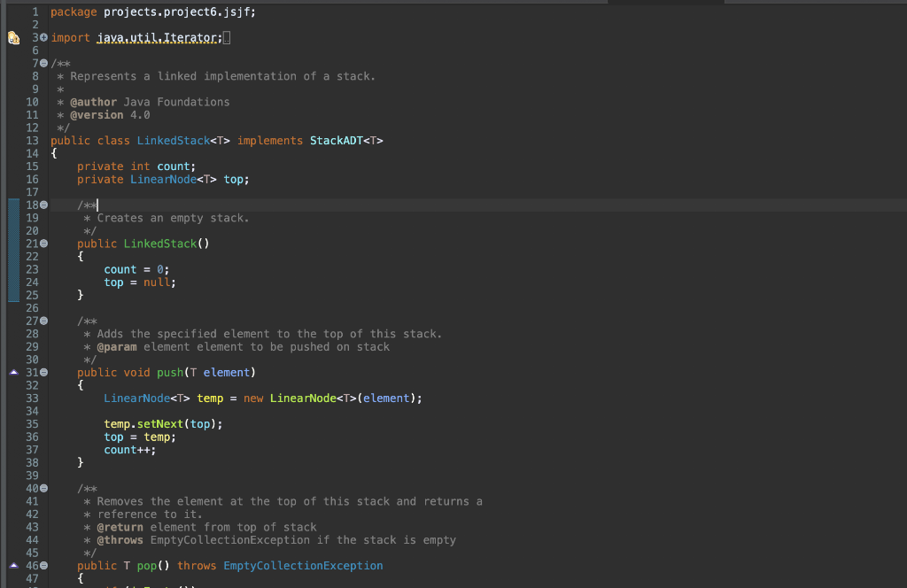The width and height of the screenshot is (907, 588).
Task: Click the push method name in its declaration
Action: click(x=170, y=372)
